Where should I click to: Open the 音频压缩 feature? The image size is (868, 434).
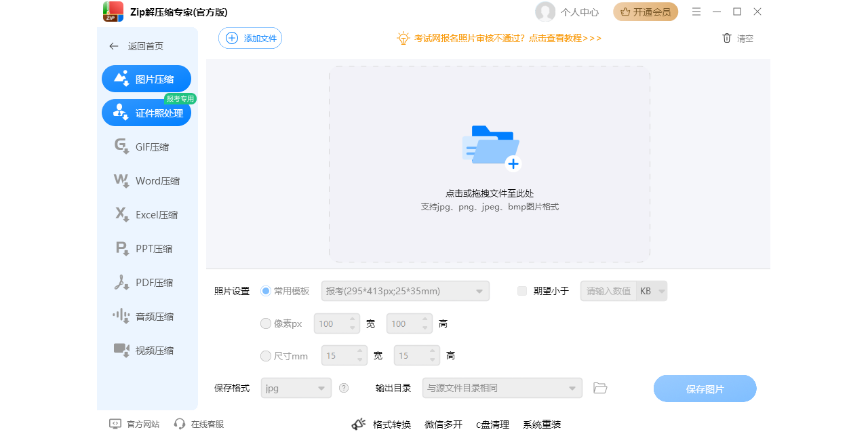(x=146, y=316)
